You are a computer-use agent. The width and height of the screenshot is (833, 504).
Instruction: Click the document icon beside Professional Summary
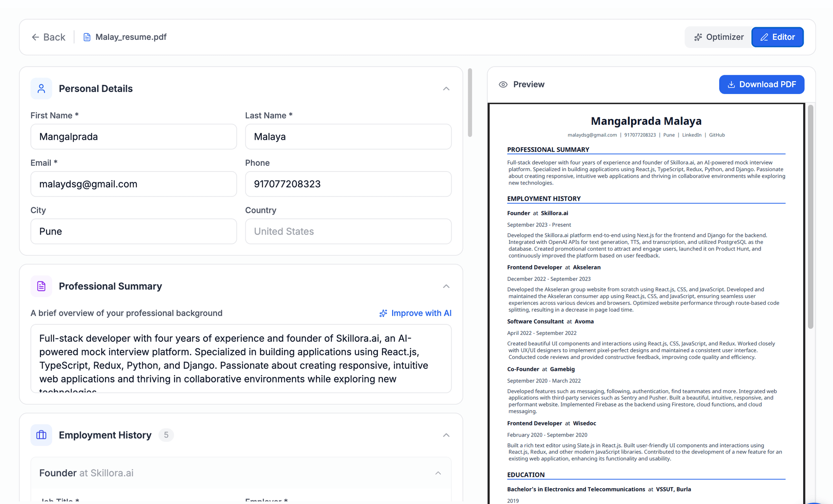[41, 286]
